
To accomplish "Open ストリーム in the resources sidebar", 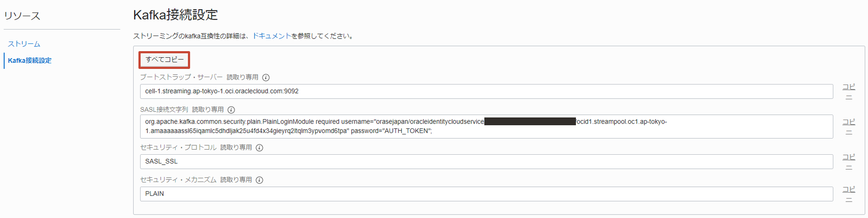I will [x=24, y=44].
